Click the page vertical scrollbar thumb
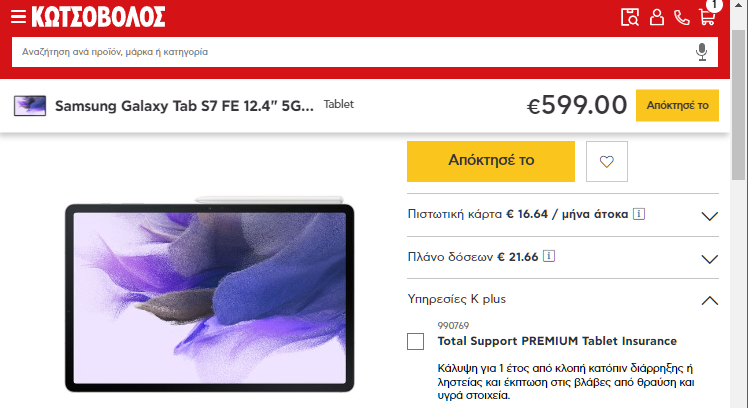This screenshot has width=748, height=408. coord(738,105)
